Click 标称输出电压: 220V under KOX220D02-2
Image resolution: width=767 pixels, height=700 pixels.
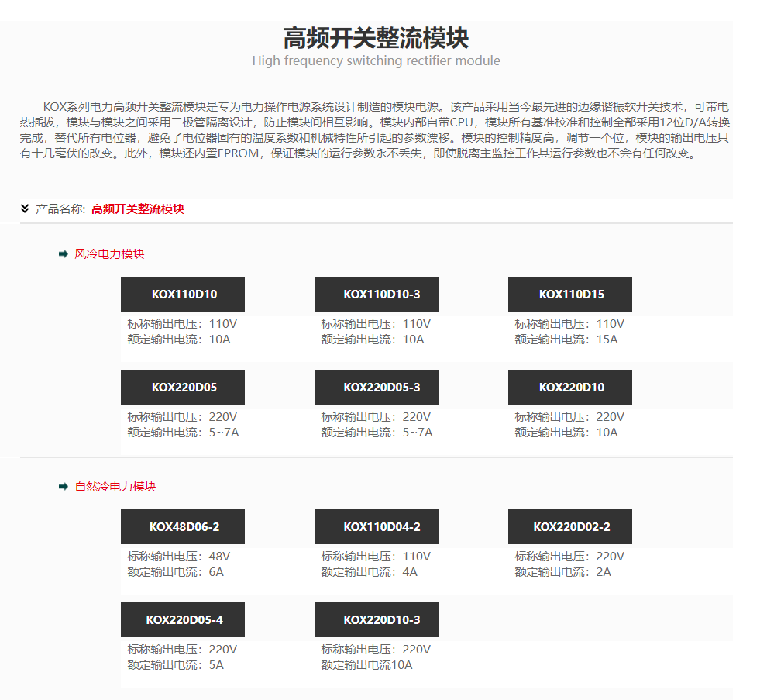click(x=569, y=557)
